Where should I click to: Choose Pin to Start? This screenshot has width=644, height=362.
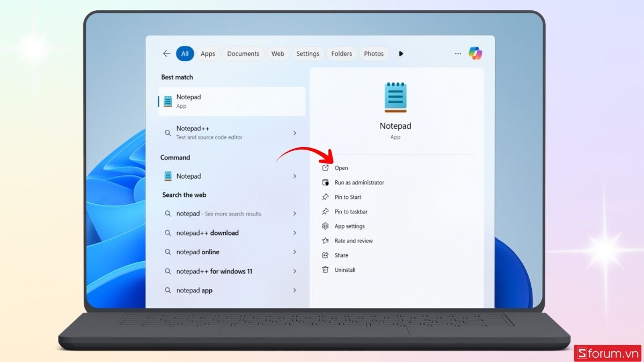click(x=348, y=197)
